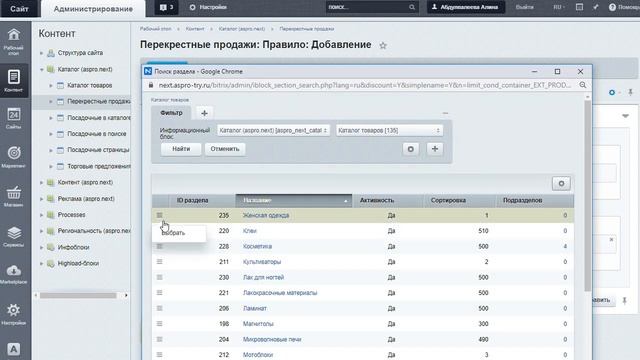This screenshot has height=360, width=640.
Task: Open the Сервисы sidebar icon
Action: point(13,236)
